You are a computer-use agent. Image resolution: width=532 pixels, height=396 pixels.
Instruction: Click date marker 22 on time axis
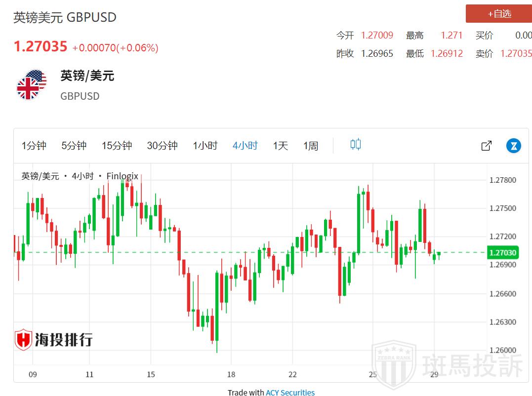click(292, 374)
